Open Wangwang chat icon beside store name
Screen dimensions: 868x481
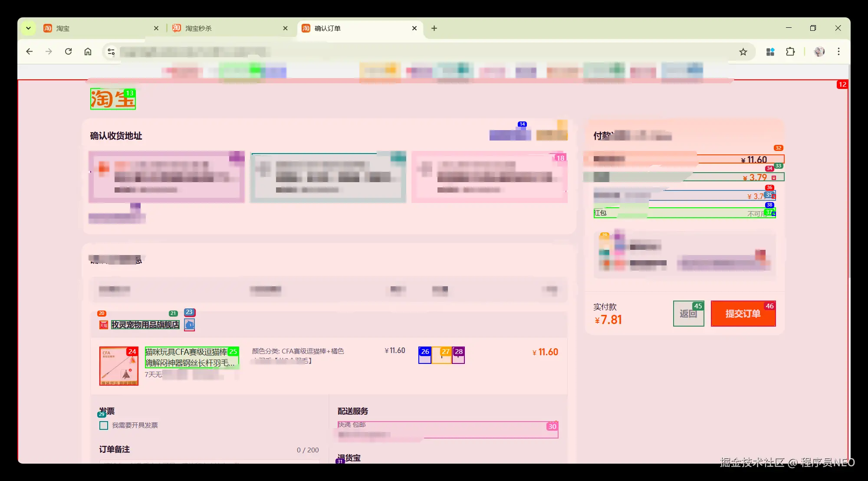[190, 325]
